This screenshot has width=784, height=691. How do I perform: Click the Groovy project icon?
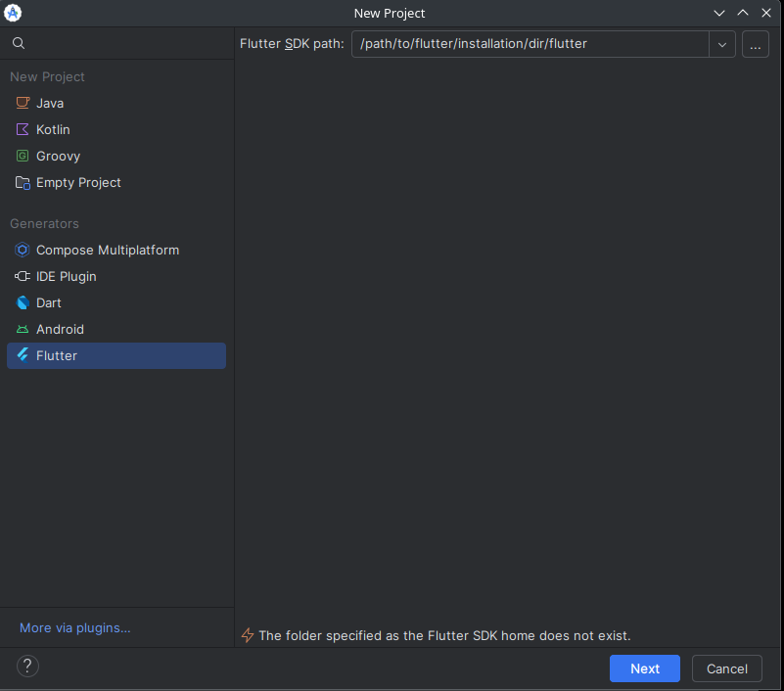23,156
